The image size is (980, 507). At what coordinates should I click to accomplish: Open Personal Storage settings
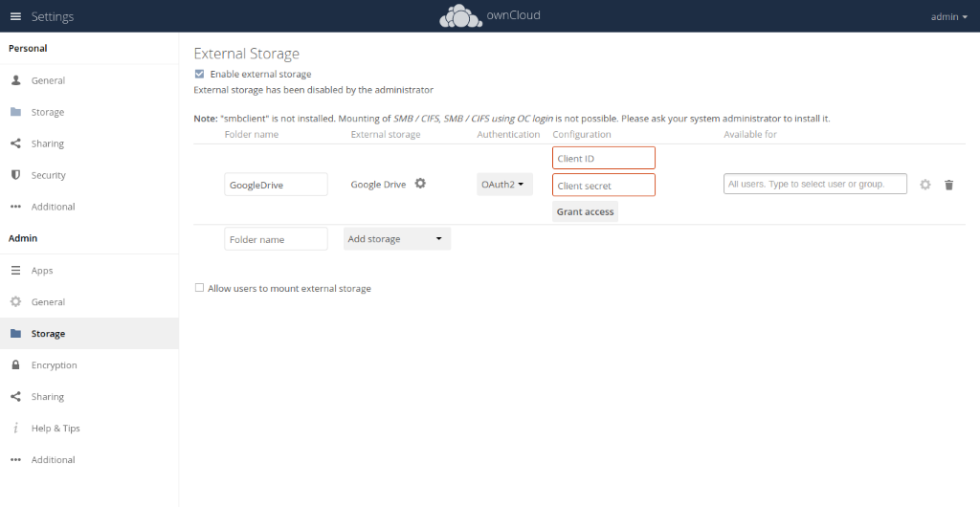pyautogui.click(x=47, y=112)
